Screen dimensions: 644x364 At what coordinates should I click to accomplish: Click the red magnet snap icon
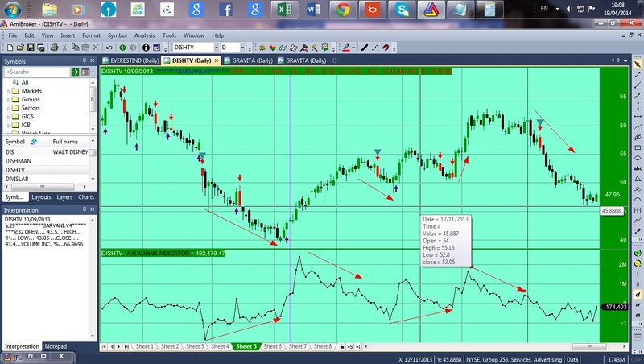point(386,48)
